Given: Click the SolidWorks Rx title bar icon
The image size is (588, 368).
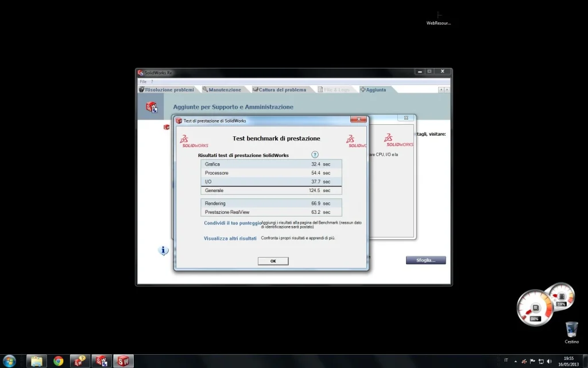Looking at the screenshot, I should [140, 72].
